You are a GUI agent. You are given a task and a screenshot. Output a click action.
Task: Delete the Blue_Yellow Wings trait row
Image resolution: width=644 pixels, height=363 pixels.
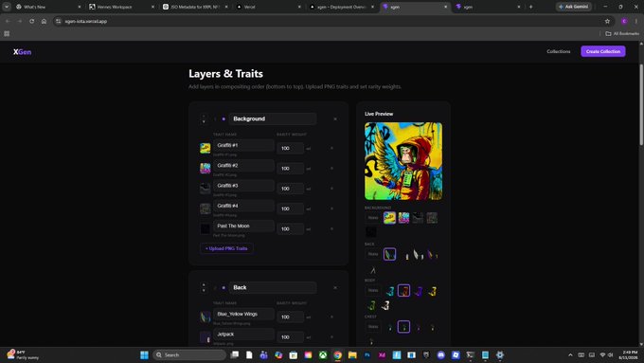[x=331, y=317]
